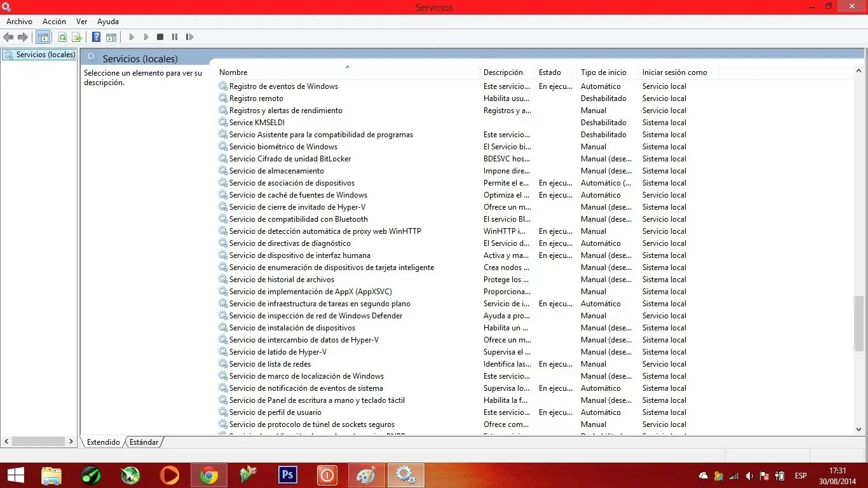Viewport: 868px width, 488px height.
Task: Click the gear icon beside Service KMSELDI
Action: (x=223, y=123)
